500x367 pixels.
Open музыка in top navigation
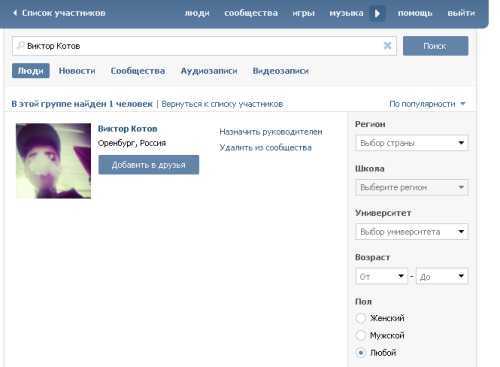tap(346, 13)
